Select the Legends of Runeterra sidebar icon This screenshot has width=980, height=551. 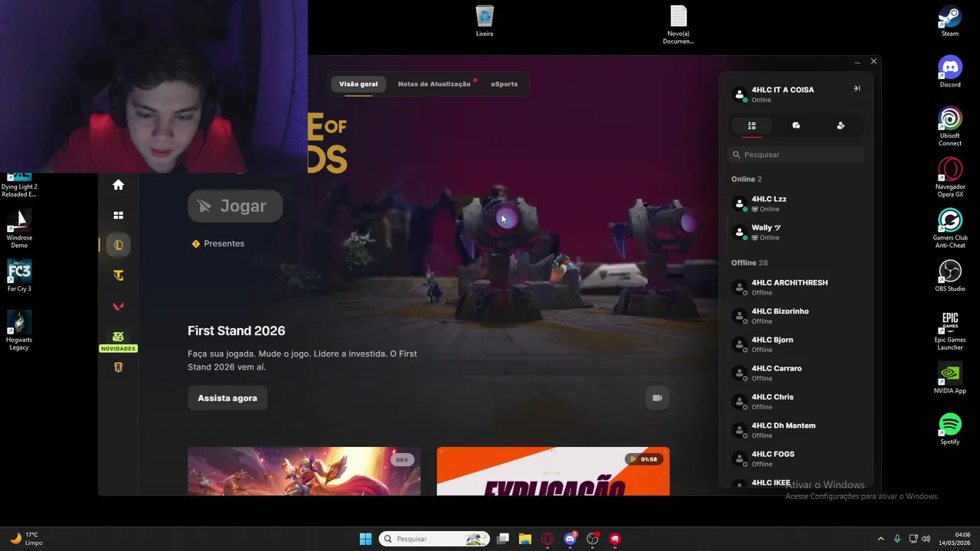pyautogui.click(x=118, y=367)
